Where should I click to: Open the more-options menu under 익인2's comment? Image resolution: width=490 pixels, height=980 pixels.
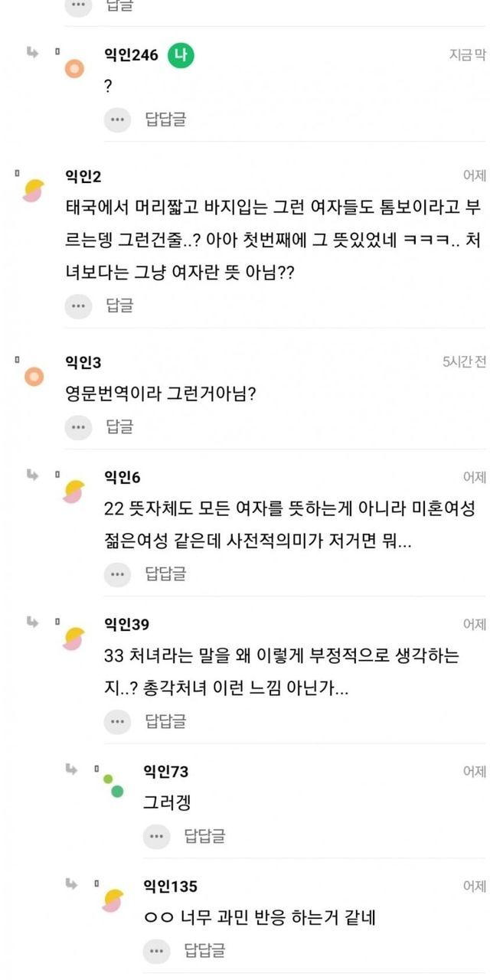[78, 305]
